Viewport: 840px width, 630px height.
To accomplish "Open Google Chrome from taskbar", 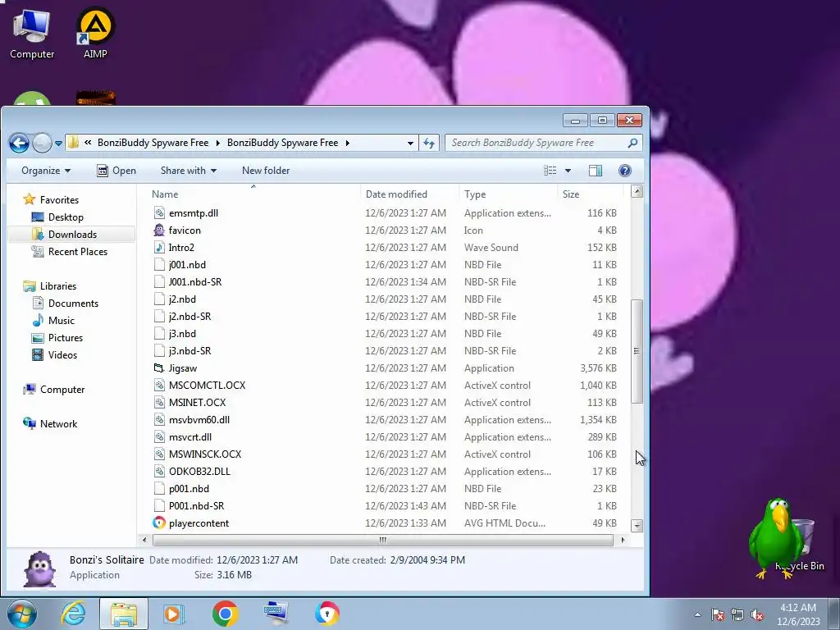I will coord(225,614).
